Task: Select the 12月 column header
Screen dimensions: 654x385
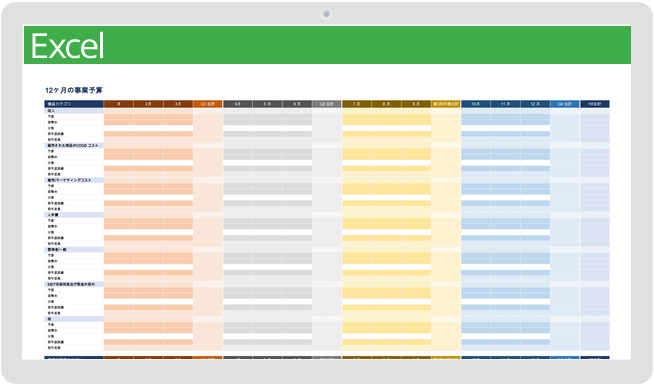Action: tap(535, 104)
